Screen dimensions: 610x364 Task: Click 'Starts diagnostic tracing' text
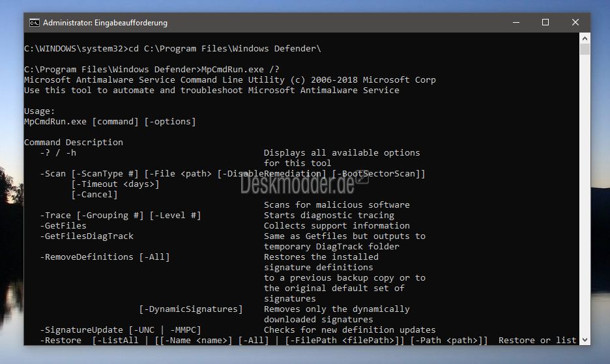point(329,216)
